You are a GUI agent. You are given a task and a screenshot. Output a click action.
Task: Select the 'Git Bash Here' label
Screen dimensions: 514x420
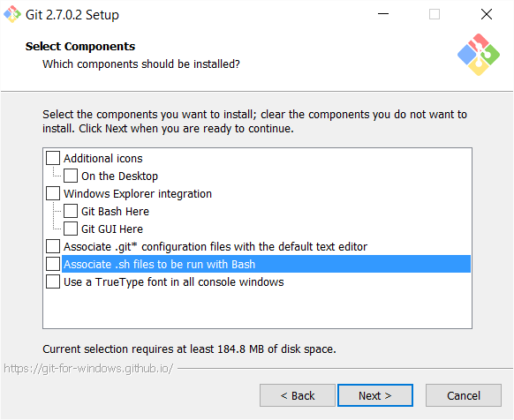click(x=115, y=211)
